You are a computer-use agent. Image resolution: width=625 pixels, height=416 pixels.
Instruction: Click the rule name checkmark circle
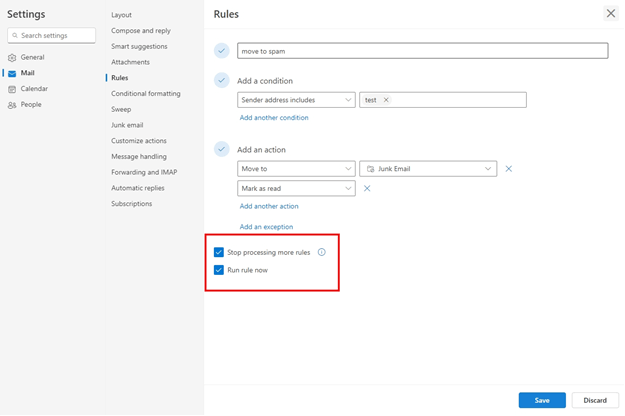click(x=222, y=51)
